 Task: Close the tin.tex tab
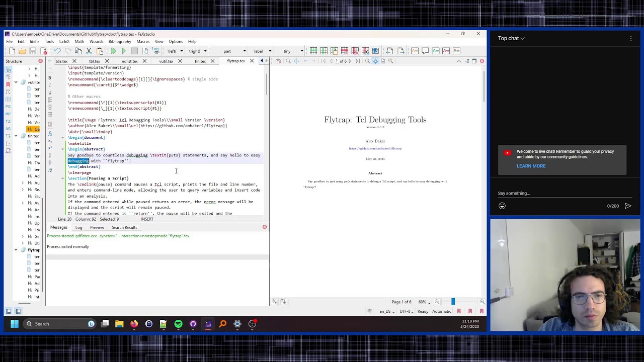coord(212,61)
